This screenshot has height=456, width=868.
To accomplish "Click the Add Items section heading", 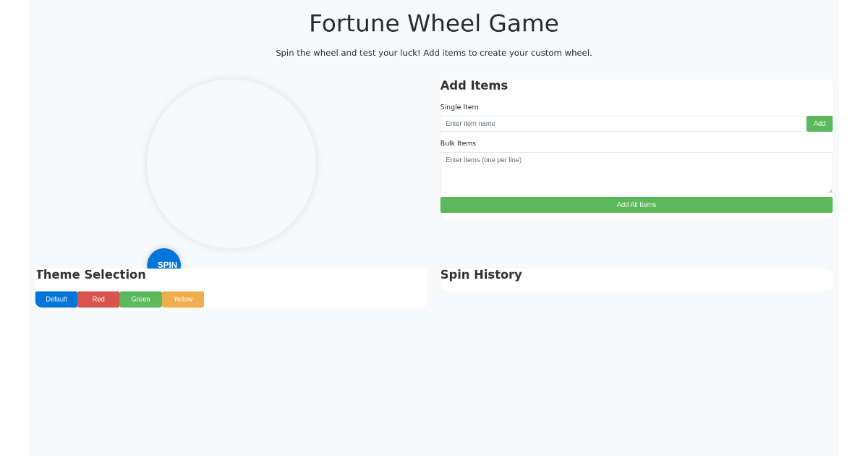I will click(474, 85).
